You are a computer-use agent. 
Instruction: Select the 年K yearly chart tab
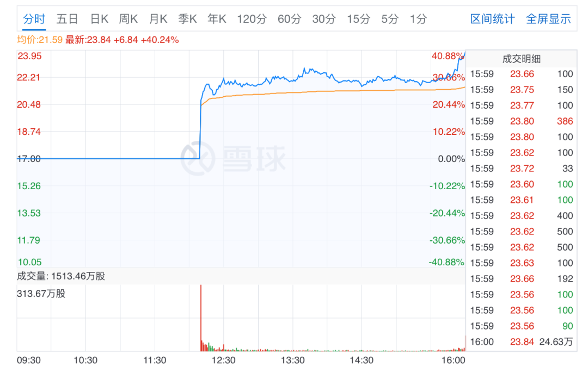[217, 19]
